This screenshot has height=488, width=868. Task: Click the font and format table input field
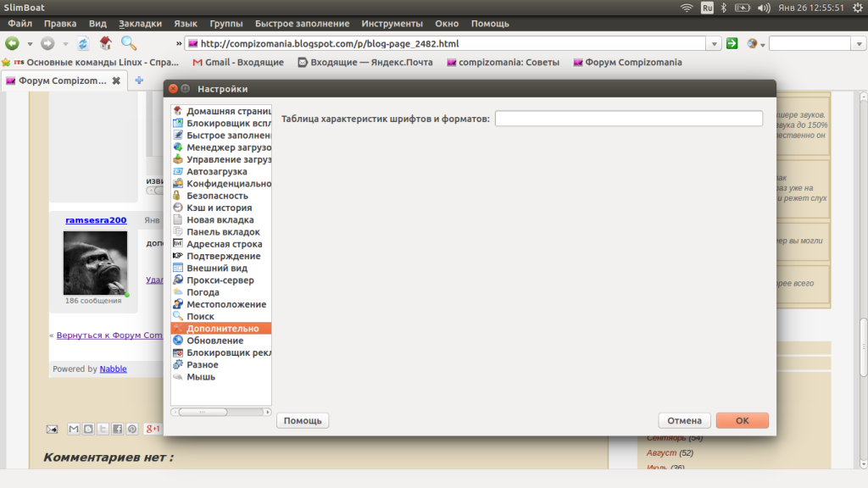pyautogui.click(x=629, y=119)
